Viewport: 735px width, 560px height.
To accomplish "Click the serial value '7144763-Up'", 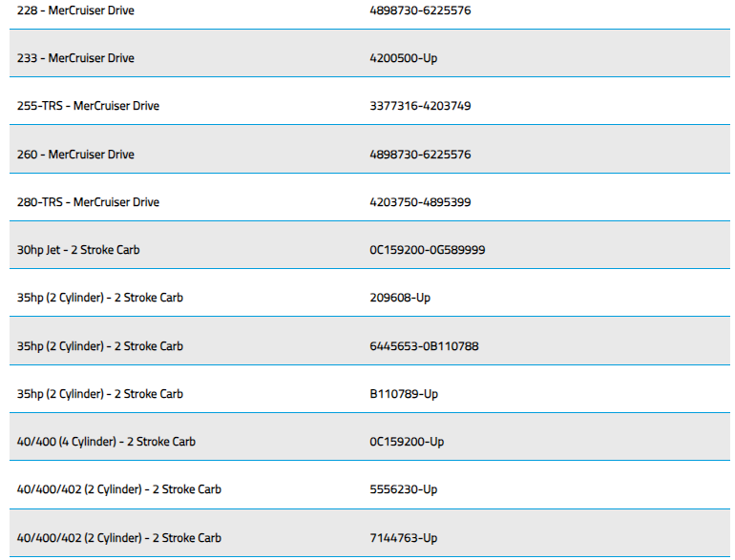I will coord(404,538).
